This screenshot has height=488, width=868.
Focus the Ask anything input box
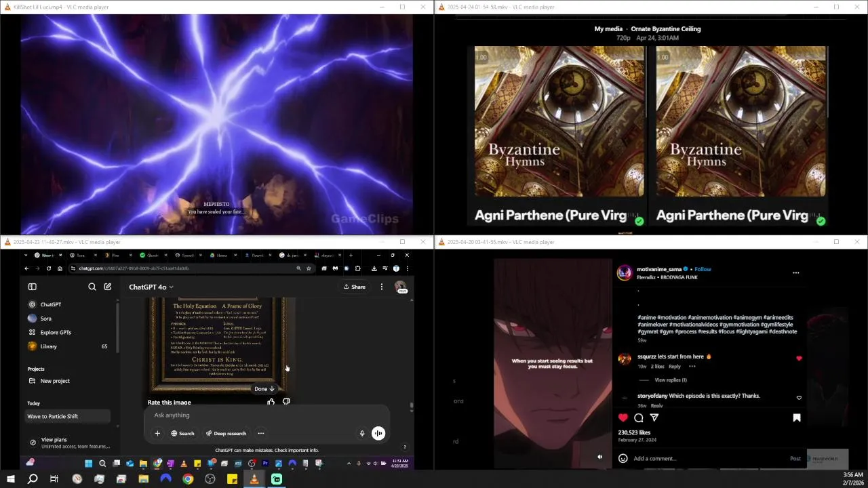(x=266, y=415)
